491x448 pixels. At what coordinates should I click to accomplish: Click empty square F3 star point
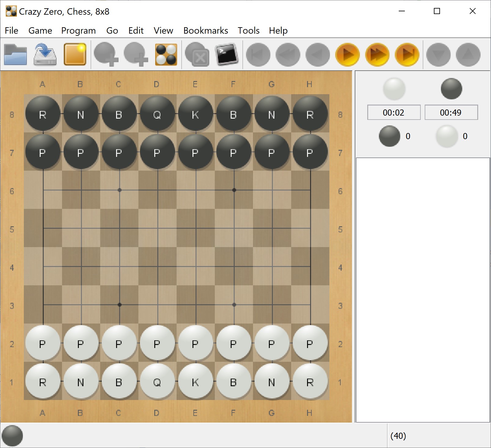click(x=234, y=305)
